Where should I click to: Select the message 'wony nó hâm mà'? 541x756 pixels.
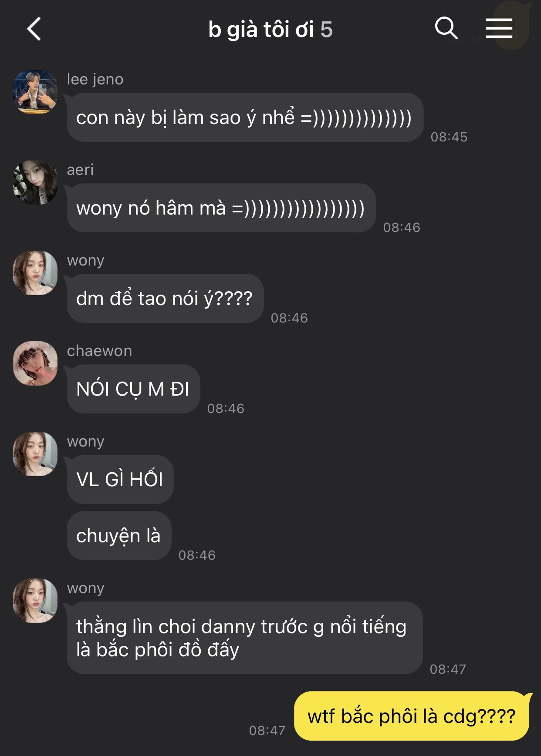(x=221, y=208)
